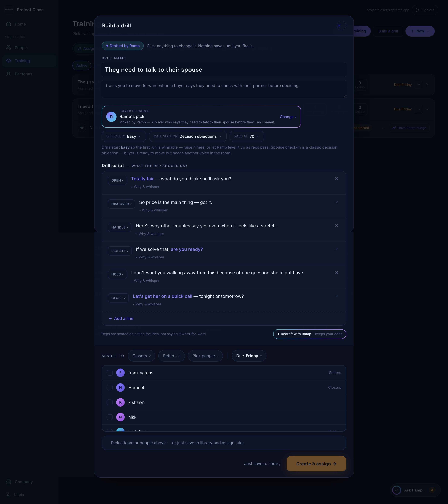
Task: Edit the Drill name field
Action: [x=224, y=70]
